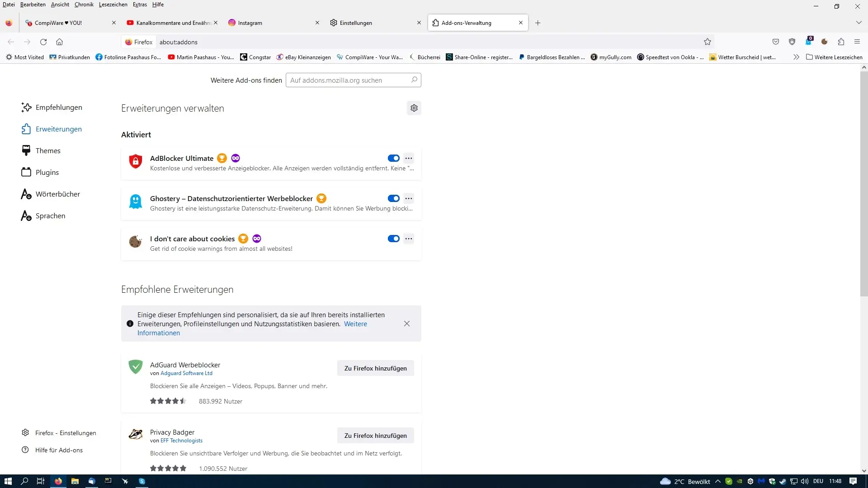Click the purple private browsing badge on AdBlocker Ultimate

pos(236,158)
